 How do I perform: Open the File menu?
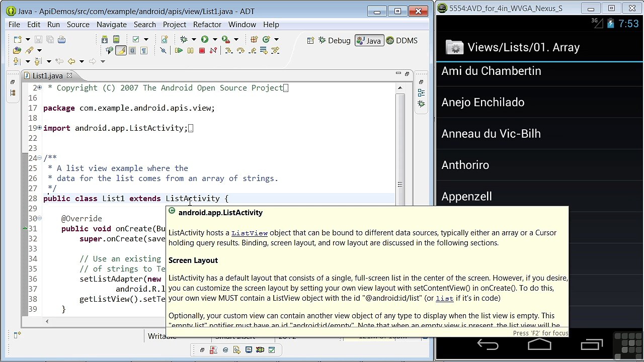[14, 24]
